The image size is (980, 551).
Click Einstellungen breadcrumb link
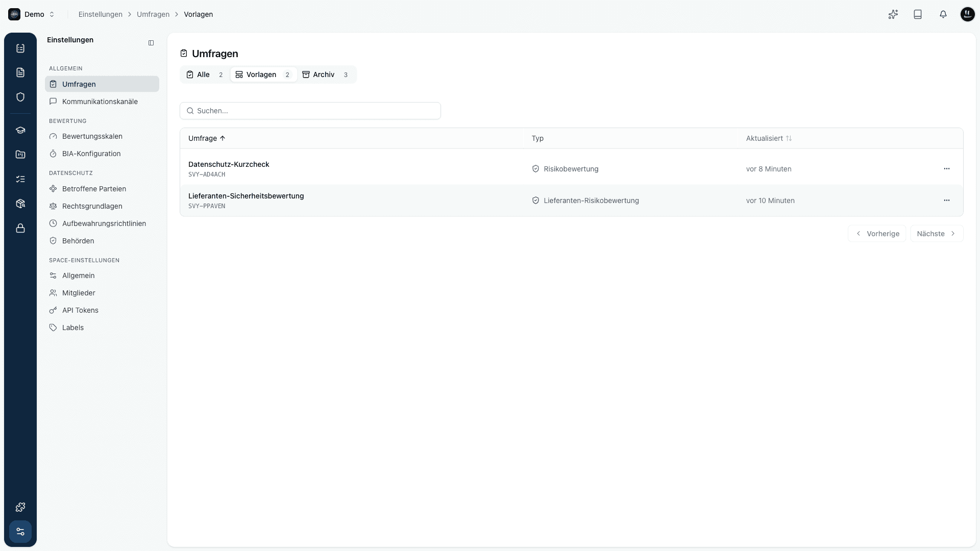101,14
